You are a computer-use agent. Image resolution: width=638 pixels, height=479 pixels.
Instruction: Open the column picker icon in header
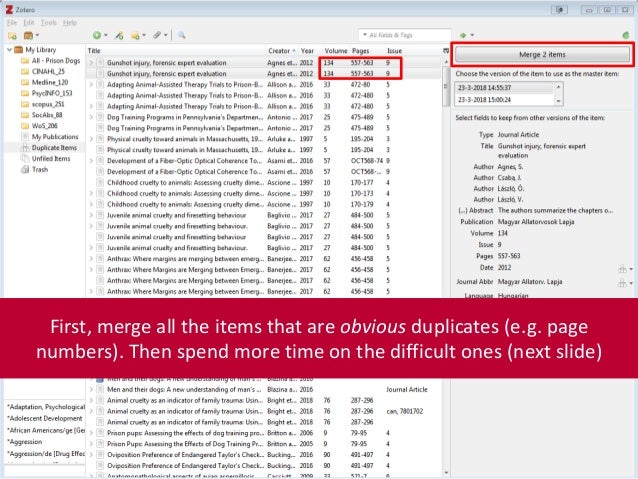[446, 51]
